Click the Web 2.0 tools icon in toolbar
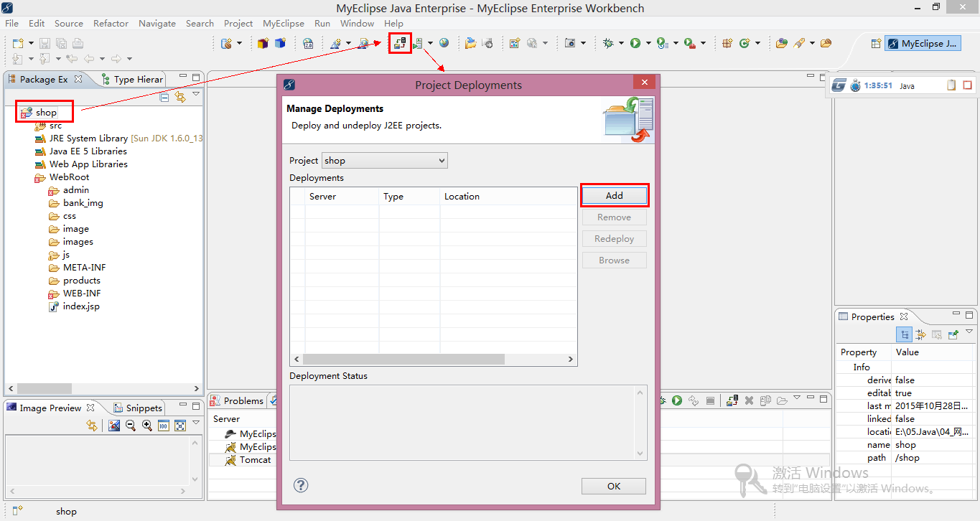Screen dimensions: 980x521 point(308,43)
